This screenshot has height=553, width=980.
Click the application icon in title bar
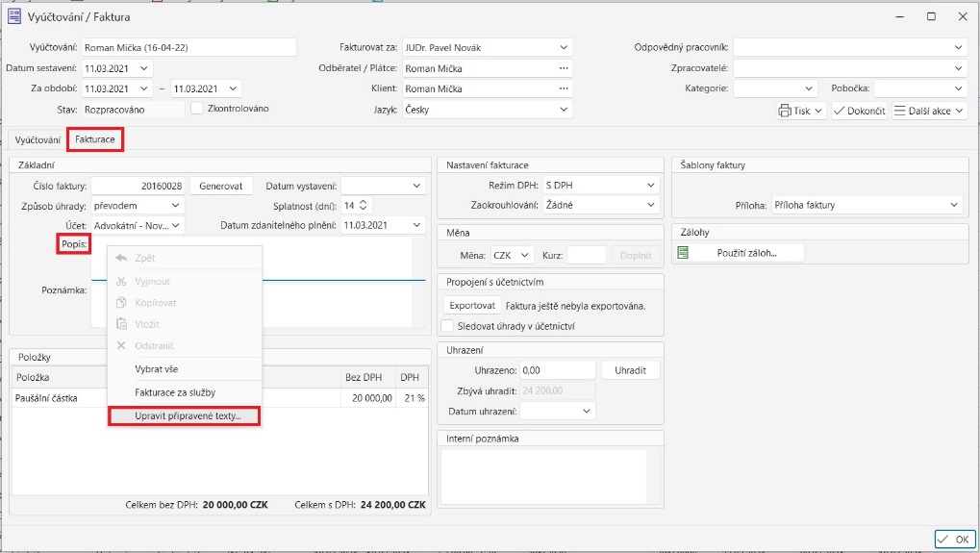click(15, 16)
